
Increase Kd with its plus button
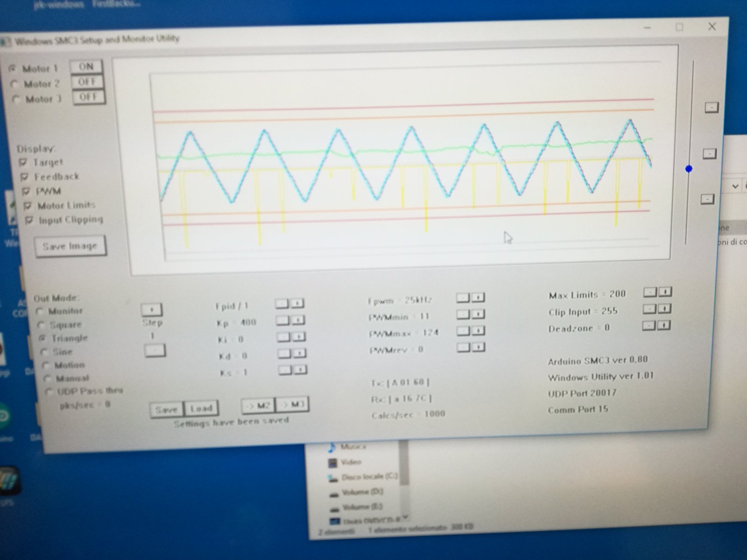300,353
